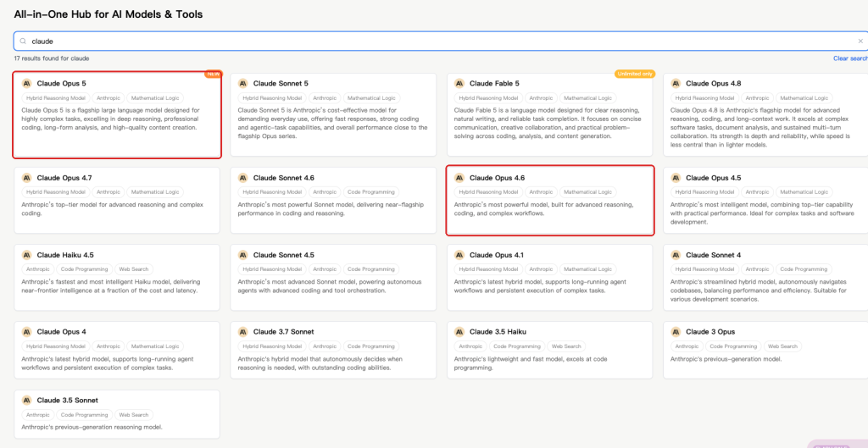868x448 pixels.
Task: Open the Claude Opus 4.8 model title
Action: click(714, 84)
